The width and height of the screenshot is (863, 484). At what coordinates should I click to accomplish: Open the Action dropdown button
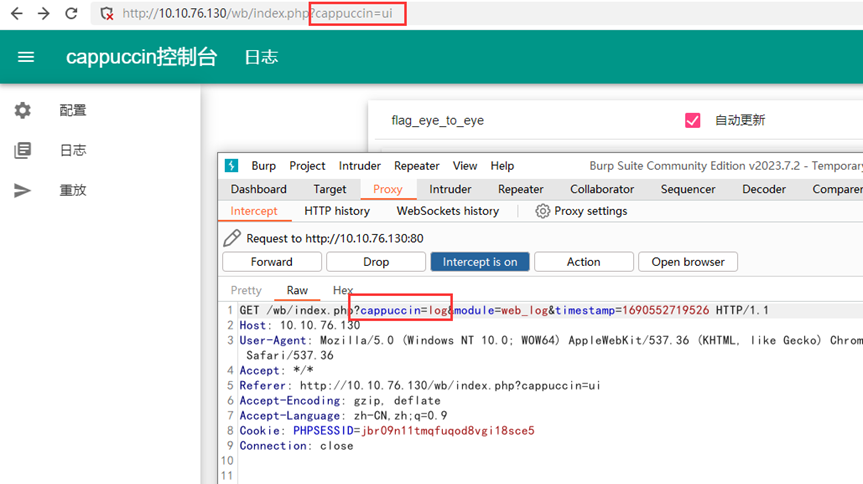[583, 262]
